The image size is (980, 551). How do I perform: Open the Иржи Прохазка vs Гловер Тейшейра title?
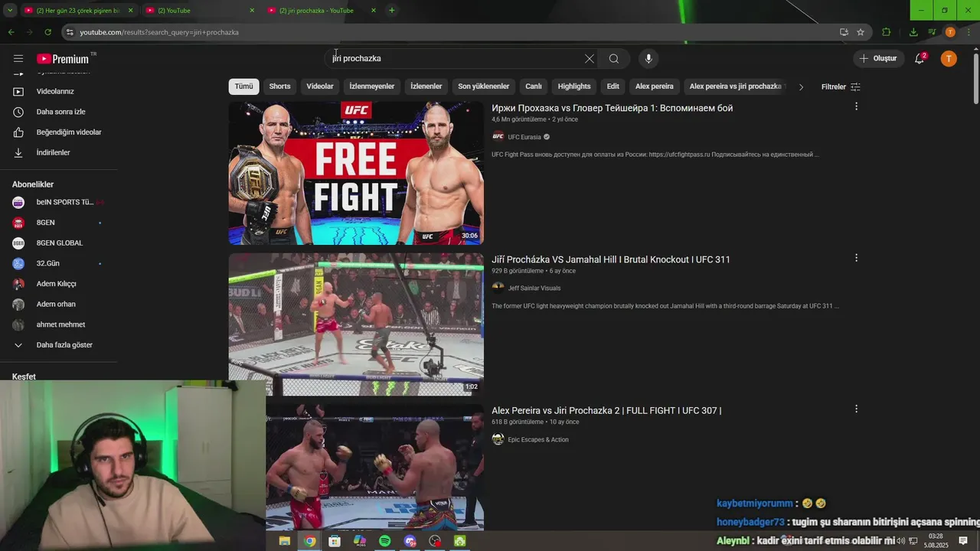click(x=612, y=108)
